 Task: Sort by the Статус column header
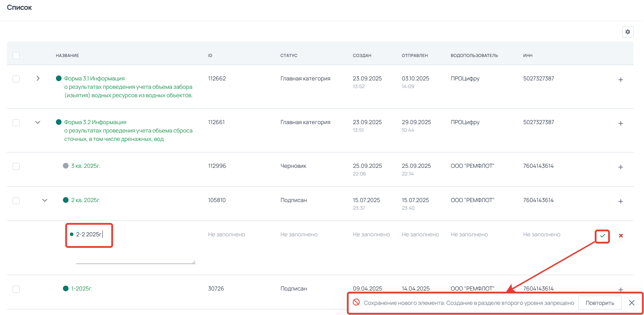tap(288, 56)
